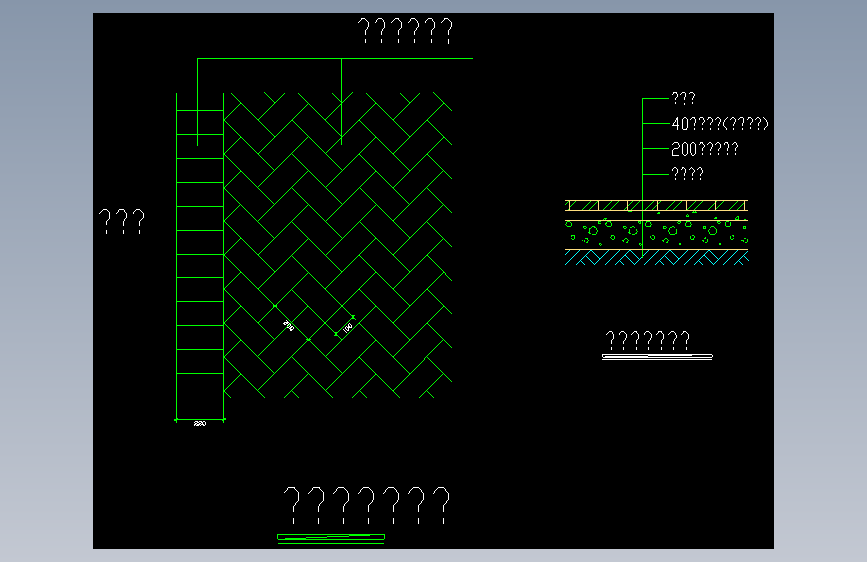The image size is (867, 562).
Task: Select the '200?????' layer annotation
Action: (704, 149)
